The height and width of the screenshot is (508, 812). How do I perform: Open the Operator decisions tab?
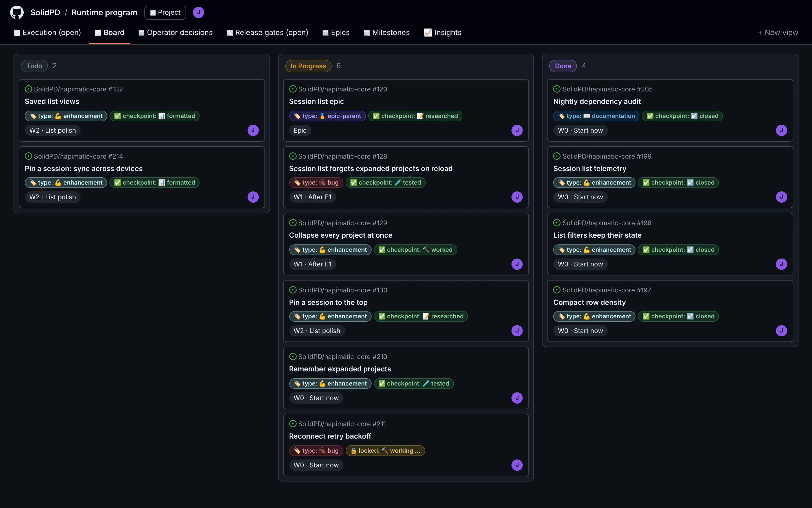[x=175, y=32]
